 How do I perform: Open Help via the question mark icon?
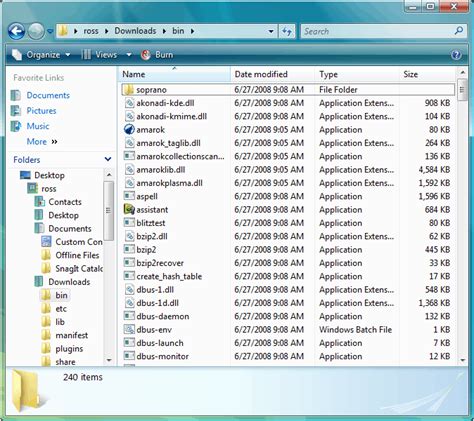pos(456,55)
